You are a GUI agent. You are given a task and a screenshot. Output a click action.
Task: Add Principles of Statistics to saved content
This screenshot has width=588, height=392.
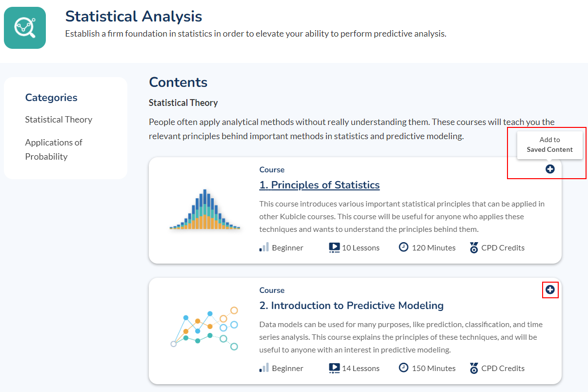[550, 169]
